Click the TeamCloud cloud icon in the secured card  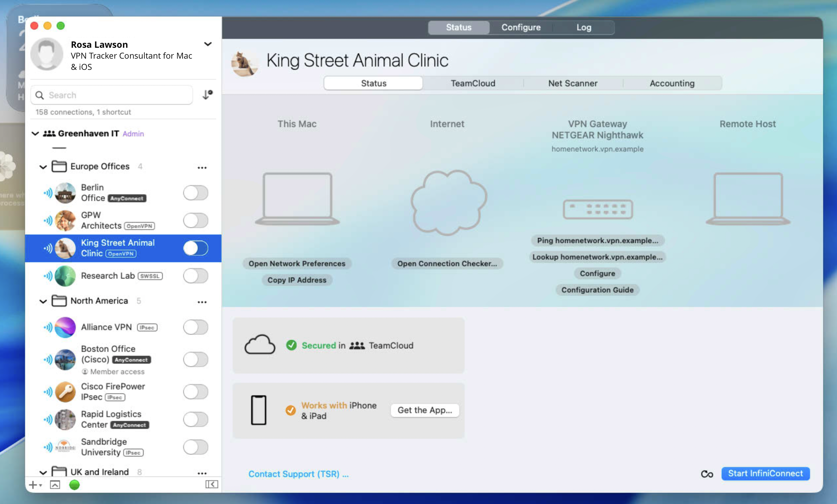click(260, 345)
